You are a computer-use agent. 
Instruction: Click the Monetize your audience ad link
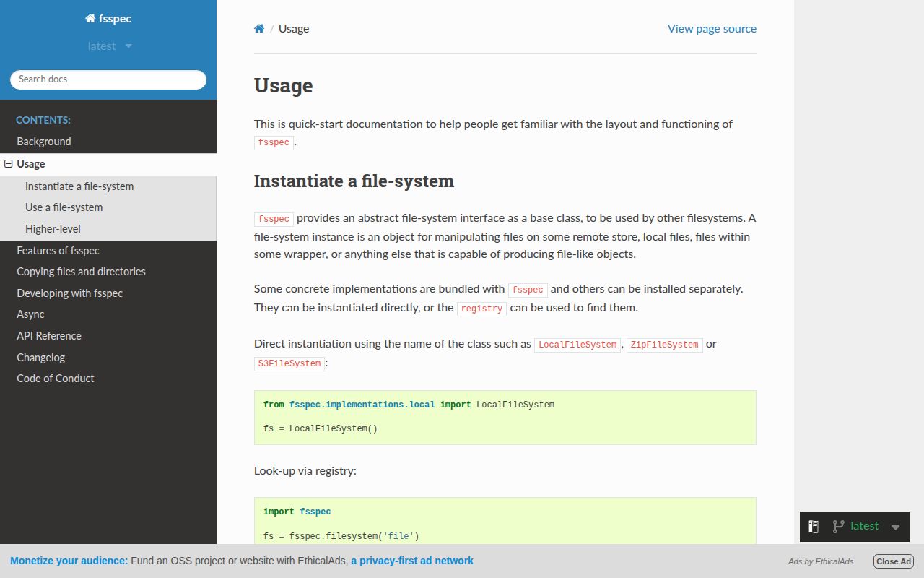(69, 561)
